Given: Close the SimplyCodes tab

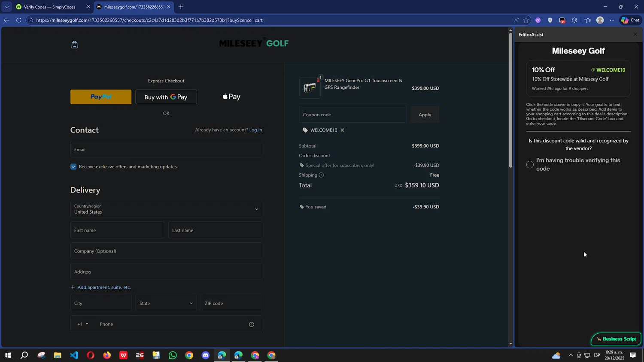Looking at the screenshot, I should click(88, 7).
